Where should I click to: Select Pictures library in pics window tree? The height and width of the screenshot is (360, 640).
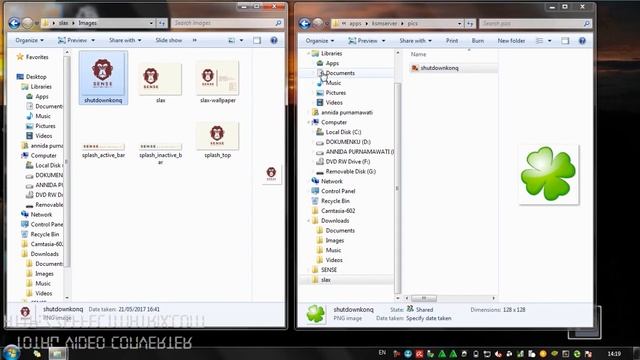tap(331, 93)
